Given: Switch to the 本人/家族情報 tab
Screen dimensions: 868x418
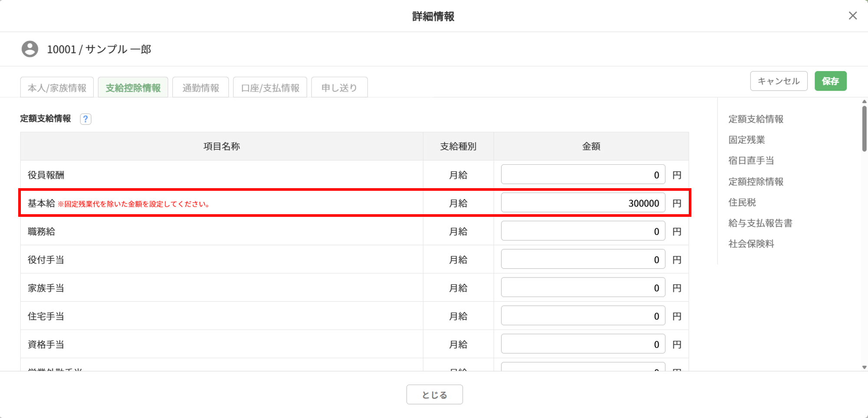Looking at the screenshot, I should [x=57, y=88].
